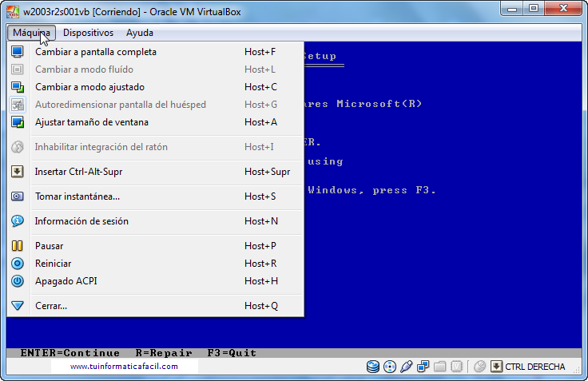Select Cambiar a modo fluído
Screen dimensions: 588x381
pos(155,69)
